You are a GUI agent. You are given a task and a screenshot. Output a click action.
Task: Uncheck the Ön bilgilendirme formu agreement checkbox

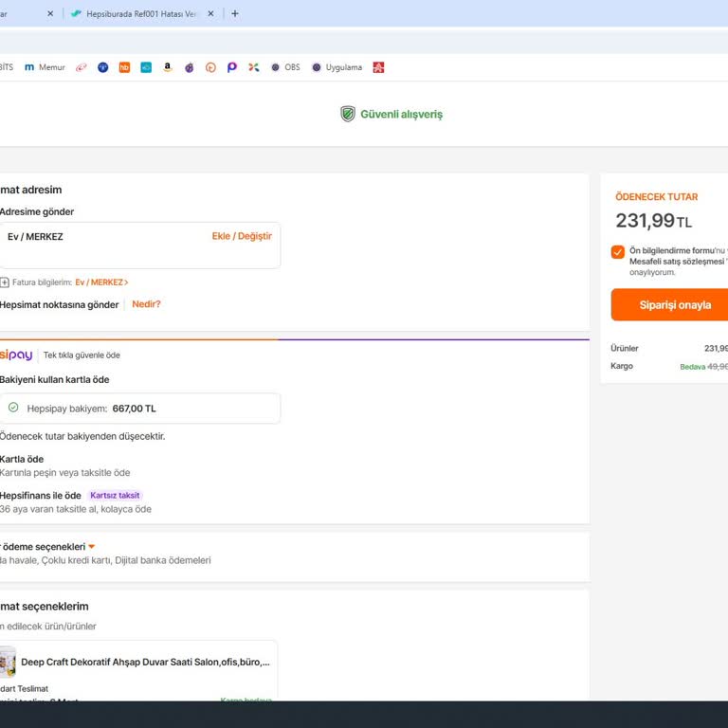(617, 251)
